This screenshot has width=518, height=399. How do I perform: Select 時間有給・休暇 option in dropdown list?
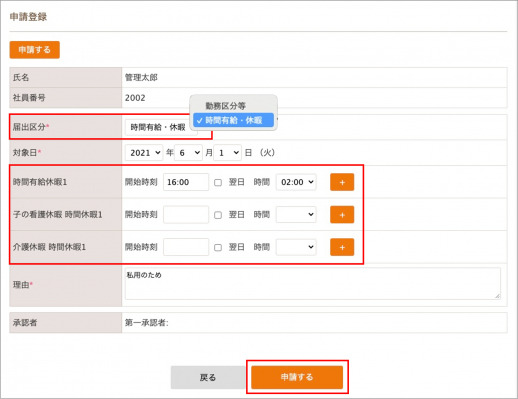[x=233, y=120]
